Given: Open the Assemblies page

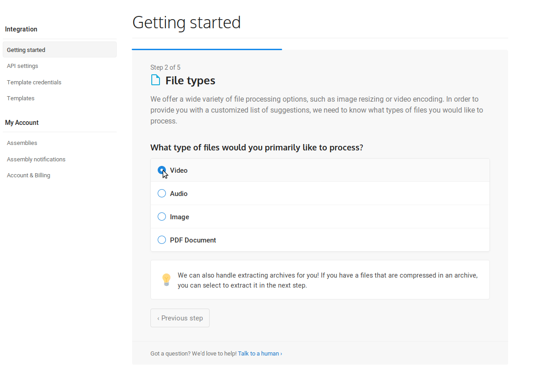Looking at the screenshot, I should (x=22, y=143).
